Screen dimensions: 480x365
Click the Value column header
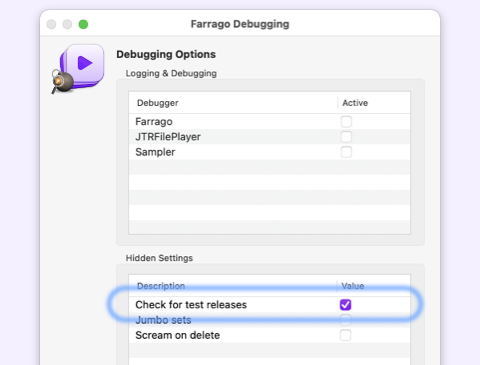374,286
